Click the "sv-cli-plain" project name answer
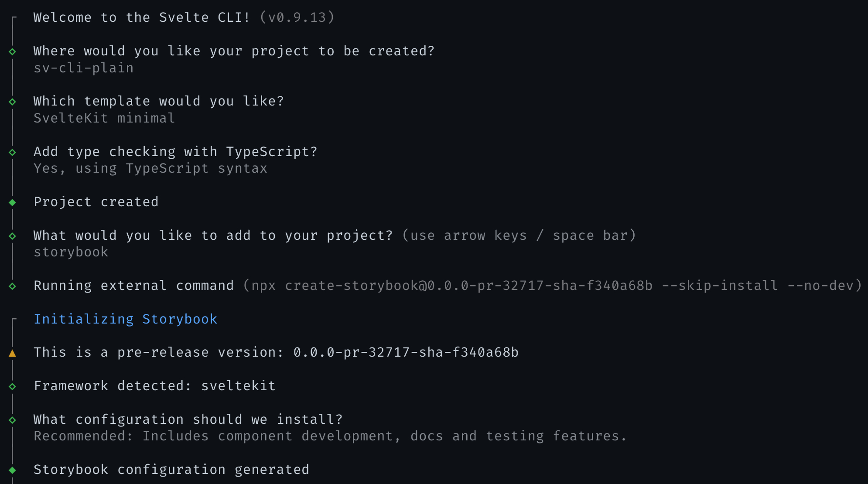Viewport: 868px width, 484px height. pos(84,68)
